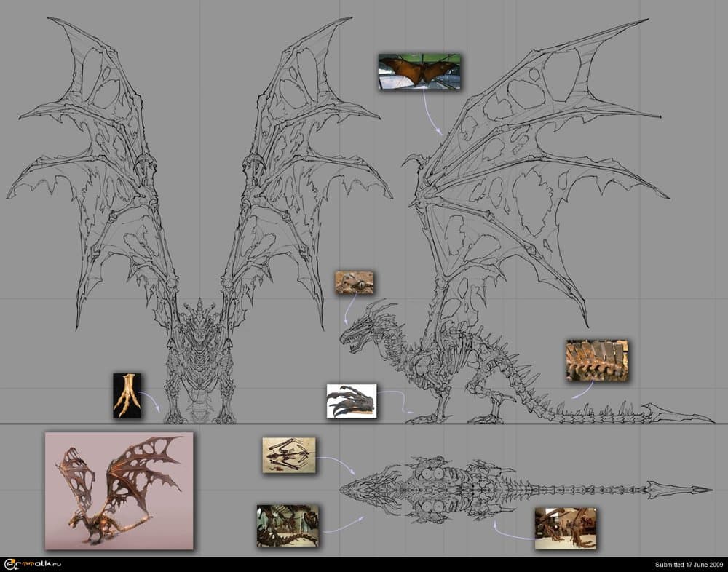Open the 3D dragon model render preview

pyautogui.click(x=120, y=489)
